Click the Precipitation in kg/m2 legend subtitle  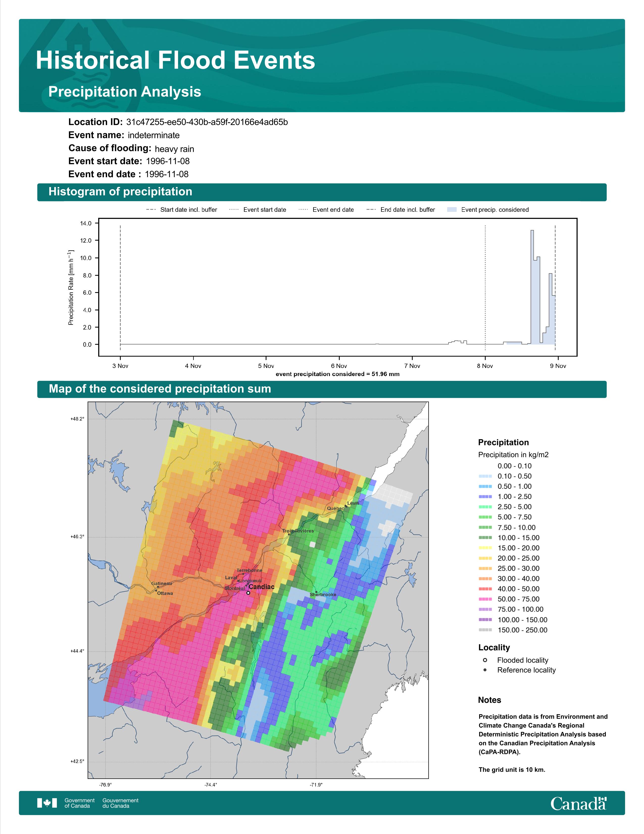(513, 455)
